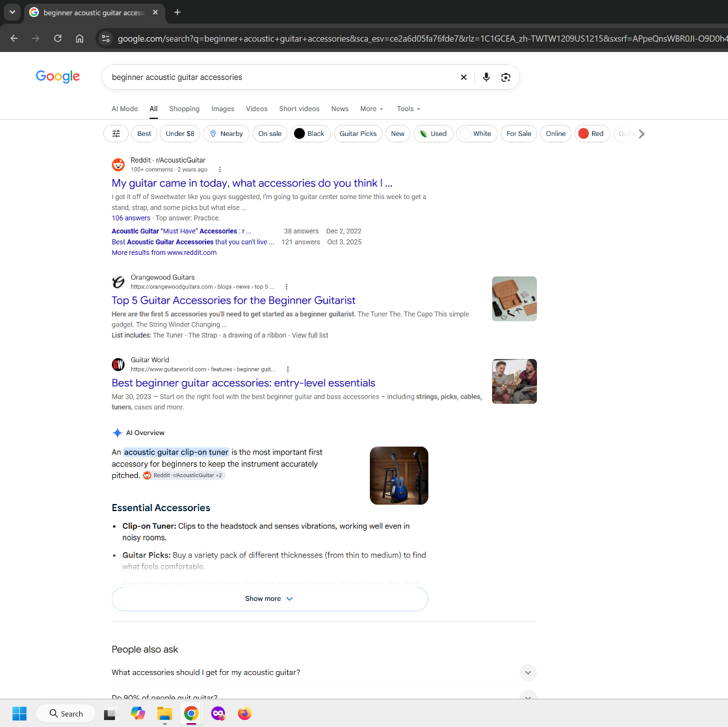Clear the search box text
The width and height of the screenshot is (728, 727).
pyautogui.click(x=463, y=77)
